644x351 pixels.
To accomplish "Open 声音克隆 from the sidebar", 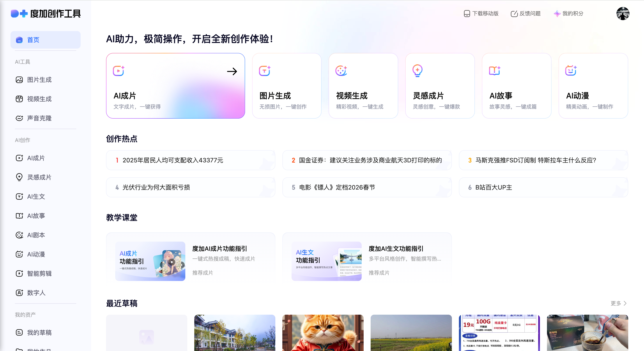I will [39, 118].
